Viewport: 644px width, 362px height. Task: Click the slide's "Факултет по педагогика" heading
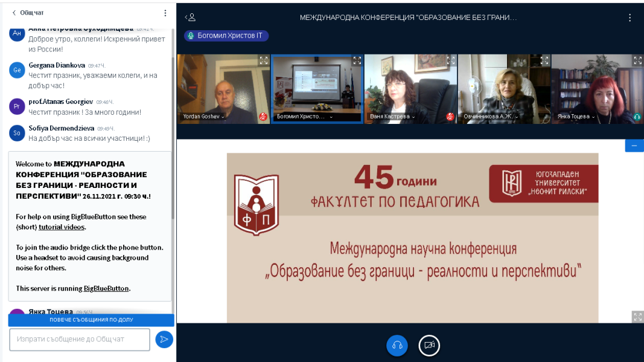tap(395, 202)
